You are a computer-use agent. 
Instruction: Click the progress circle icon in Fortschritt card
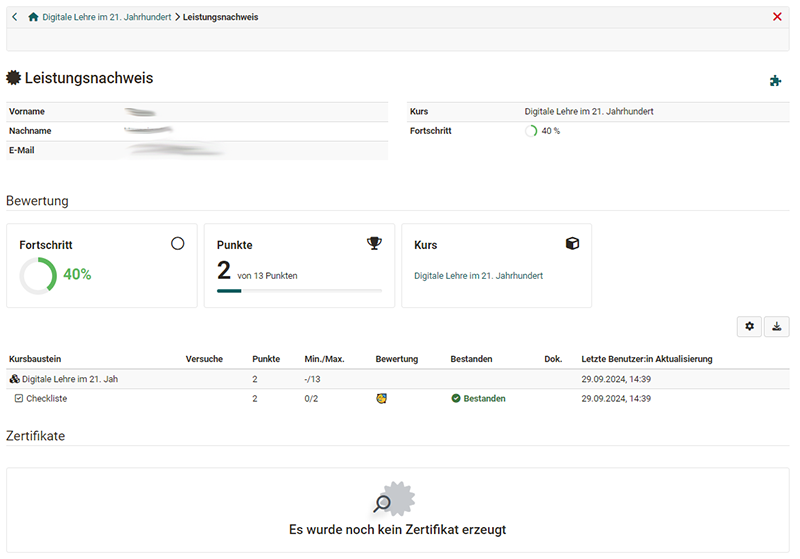coord(178,243)
